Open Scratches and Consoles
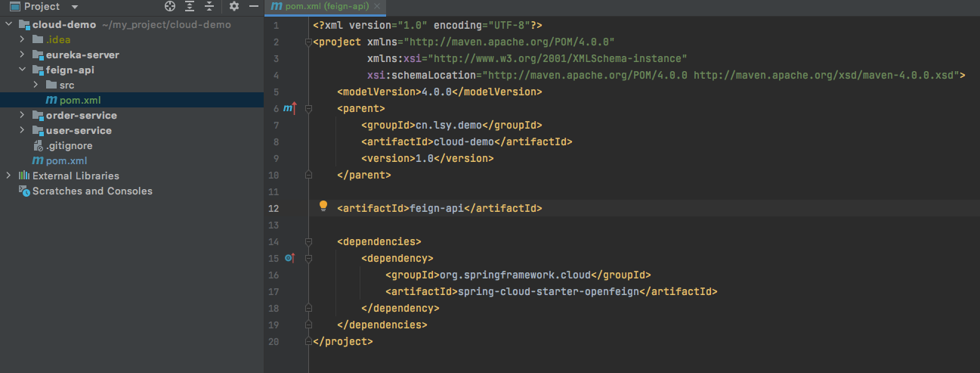The width and height of the screenshot is (980, 373). [85, 191]
